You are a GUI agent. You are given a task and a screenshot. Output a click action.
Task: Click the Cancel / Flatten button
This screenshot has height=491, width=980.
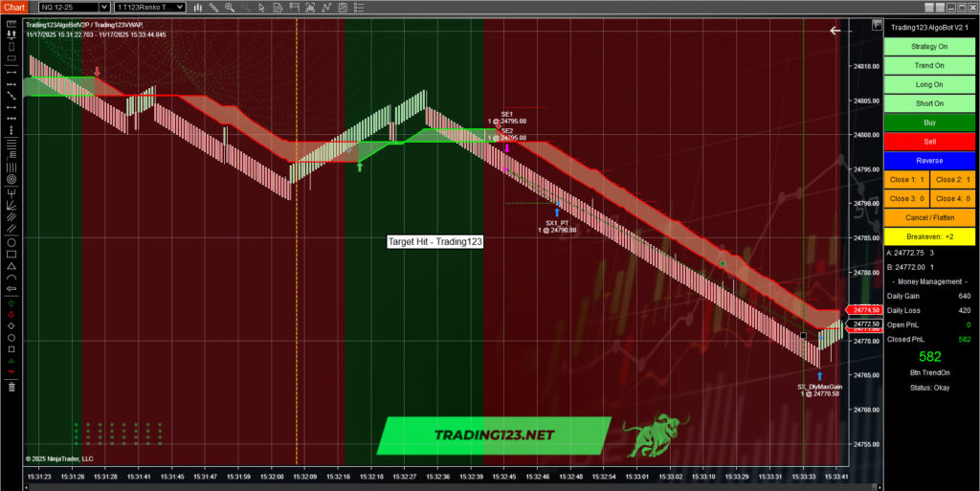pyautogui.click(x=929, y=217)
